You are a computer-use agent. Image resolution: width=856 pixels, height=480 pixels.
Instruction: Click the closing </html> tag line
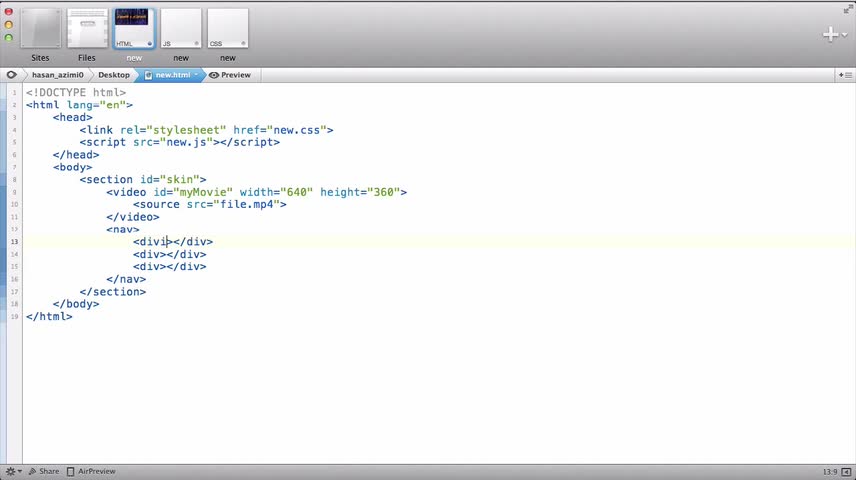(49, 317)
